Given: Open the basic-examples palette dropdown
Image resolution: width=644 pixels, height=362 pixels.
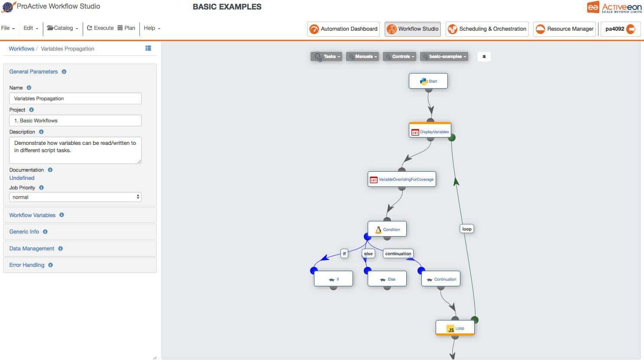Looking at the screenshot, I should pyautogui.click(x=444, y=57).
